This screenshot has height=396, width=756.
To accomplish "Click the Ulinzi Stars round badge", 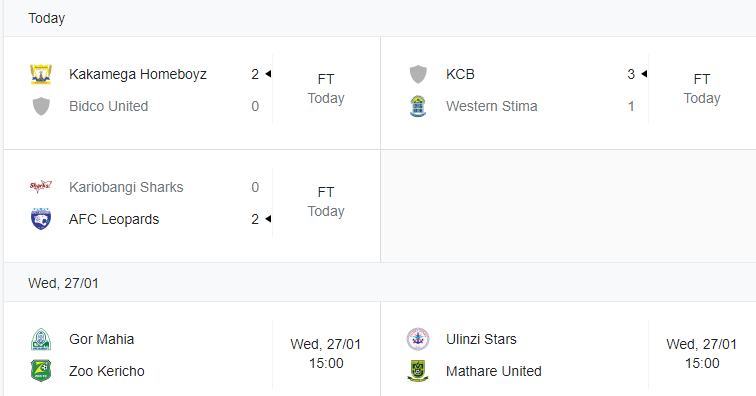I will 418,339.
